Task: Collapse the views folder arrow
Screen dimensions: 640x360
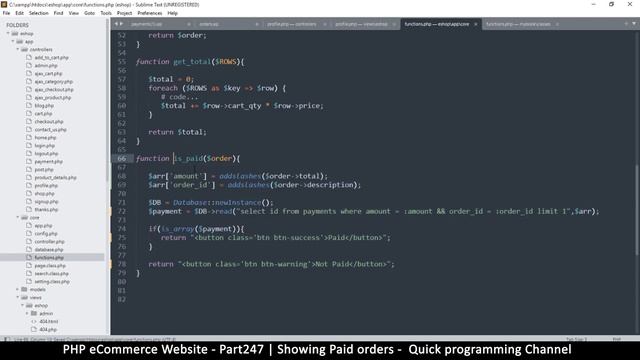Action: coord(18,297)
